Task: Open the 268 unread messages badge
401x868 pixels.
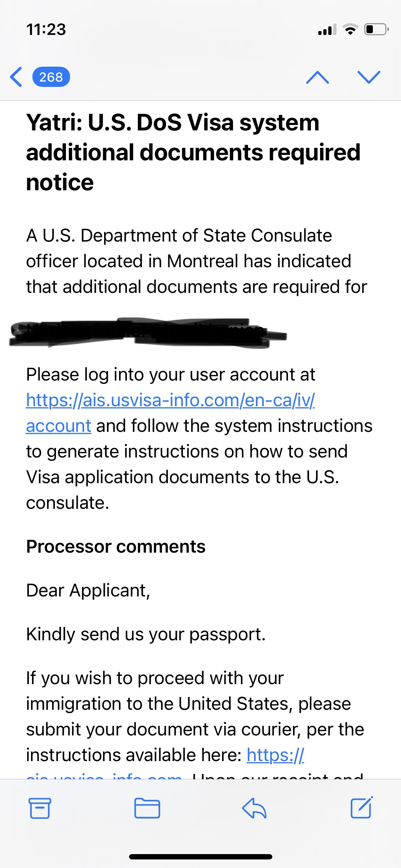Action: coord(51,77)
